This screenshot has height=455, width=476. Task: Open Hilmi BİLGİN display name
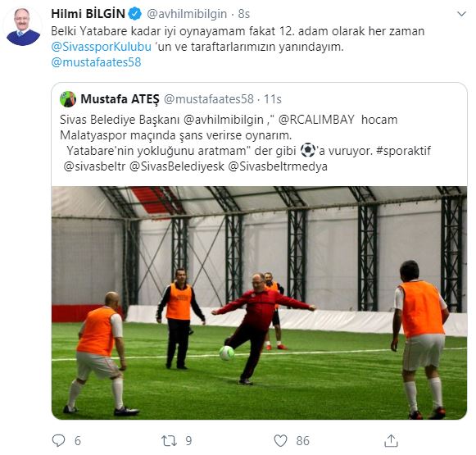88,14
